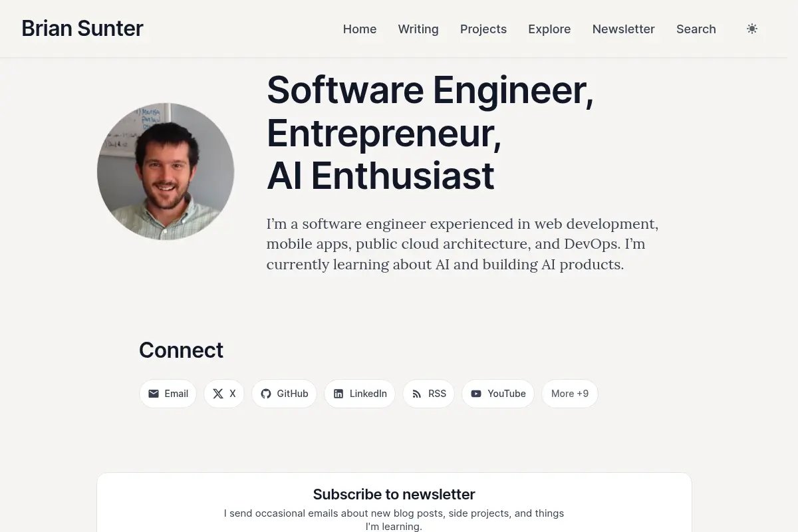This screenshot has width=798, height=532.
Task: Select the LinkedIn pill button text
Action: click(368, 394)
